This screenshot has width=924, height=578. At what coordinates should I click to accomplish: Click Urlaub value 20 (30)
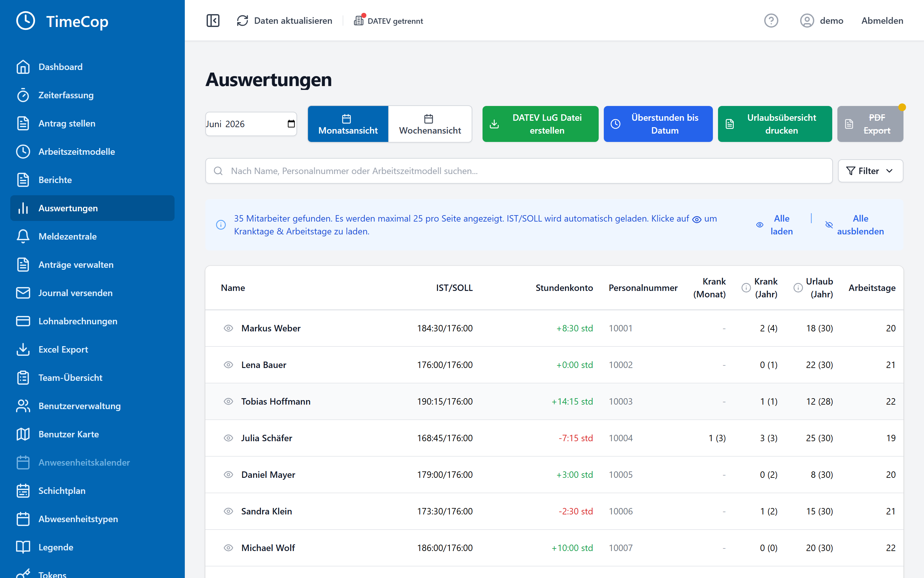[819, 548]
